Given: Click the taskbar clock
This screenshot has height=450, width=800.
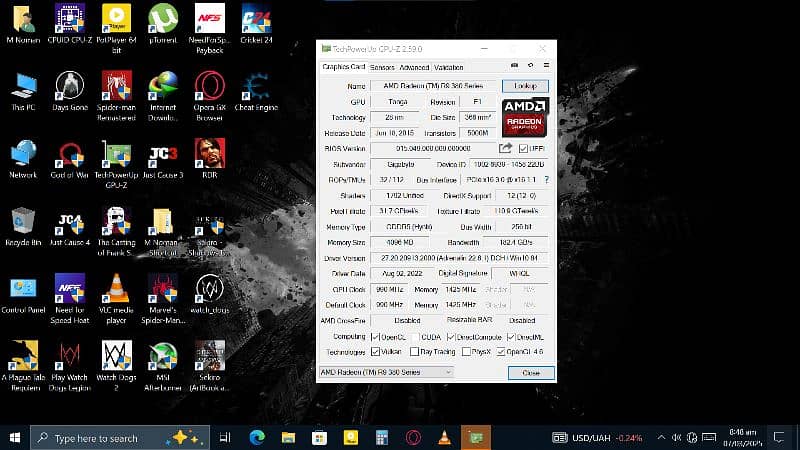Looking at the screenshot, I should click(742, 438).
